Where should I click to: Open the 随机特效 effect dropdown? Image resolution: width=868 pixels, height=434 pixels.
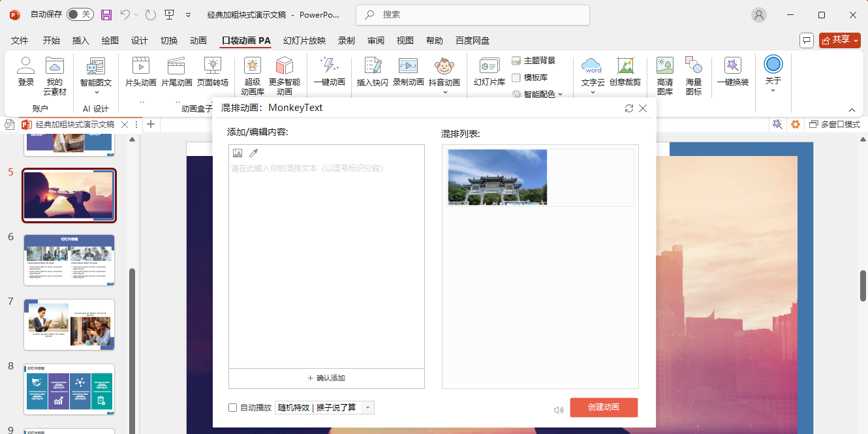[367, 408]
